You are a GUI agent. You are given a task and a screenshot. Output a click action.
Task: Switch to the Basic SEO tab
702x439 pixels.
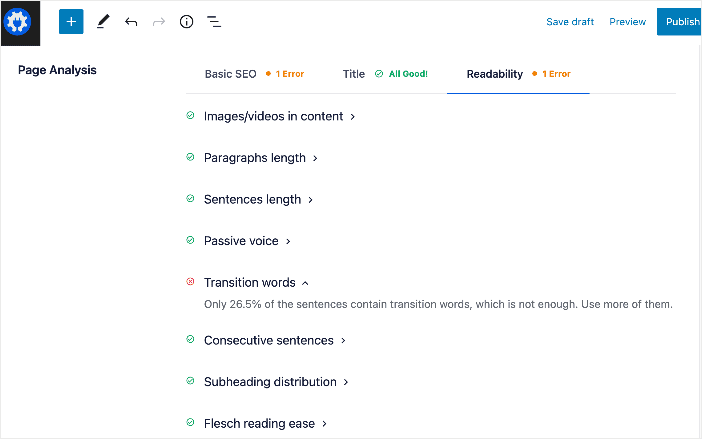point(231,74)
